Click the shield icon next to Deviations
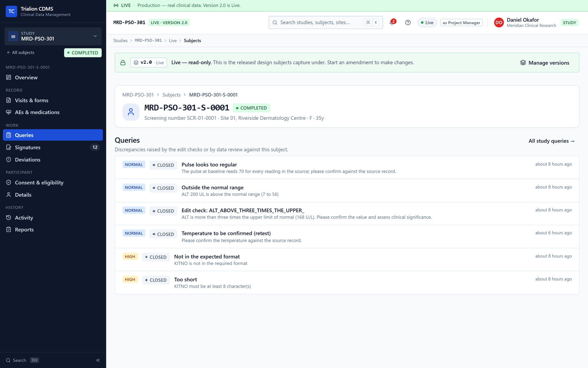The width and height of the screenshot is (588, 368). tap(9, 159)
